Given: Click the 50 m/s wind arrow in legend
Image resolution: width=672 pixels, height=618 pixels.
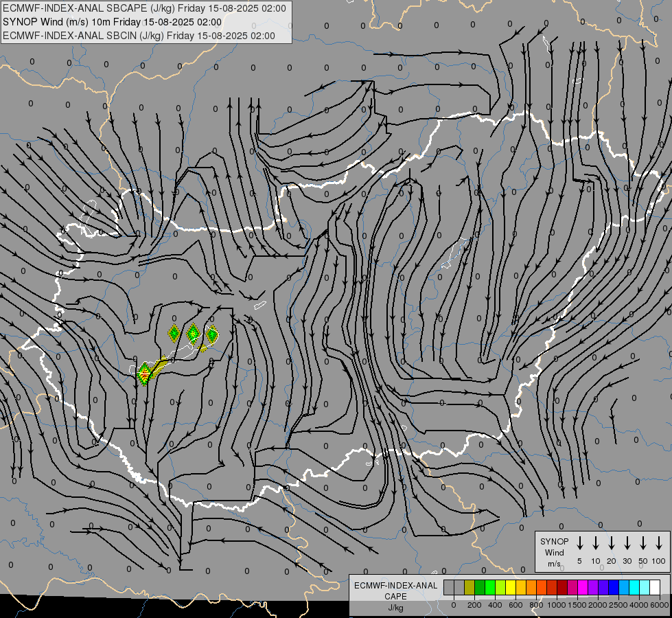Looking at the screenshot, I should point(643,543).
